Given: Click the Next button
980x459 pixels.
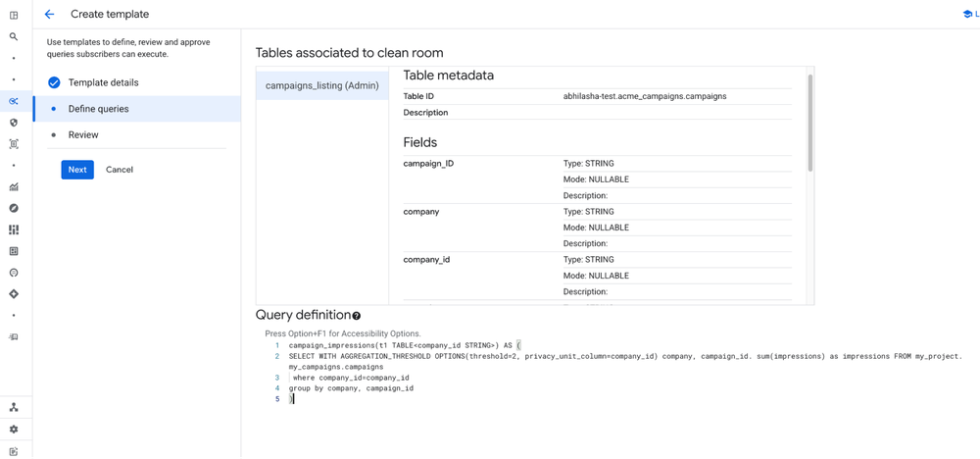Looking at the screenshot, I should tap(77, 170).
